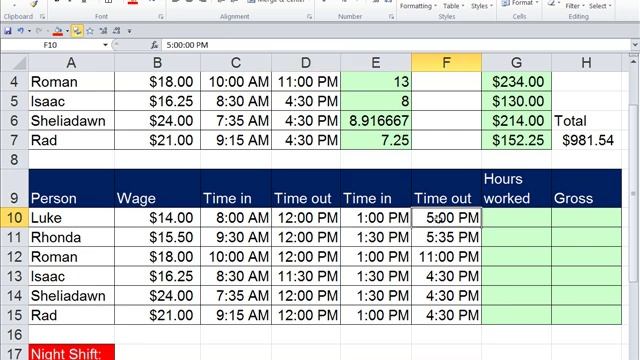Select the 5:35 PM time out cell
640x360 pixels.
[x=447, y=237]
